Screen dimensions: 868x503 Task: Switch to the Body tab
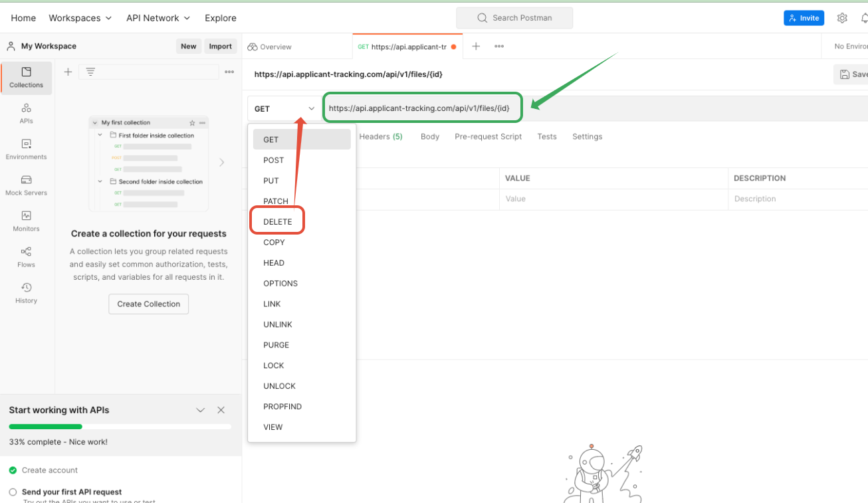430,136
